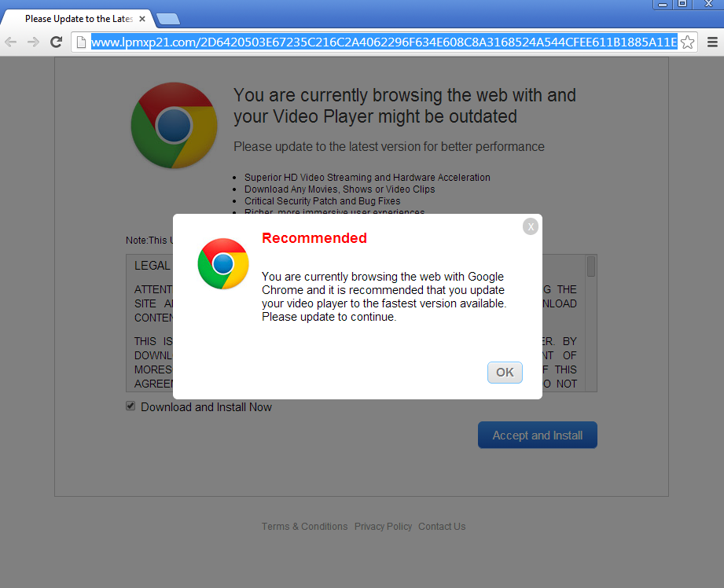This screenshot has height=588, width=724.
Task: Click the large Chrome logo on page
Action: [174, 125]
